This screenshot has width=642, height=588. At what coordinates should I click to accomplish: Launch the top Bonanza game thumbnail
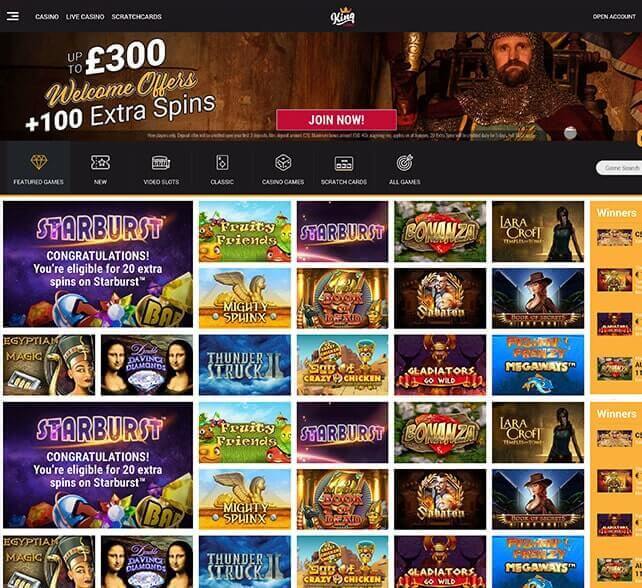pos(440,231)
